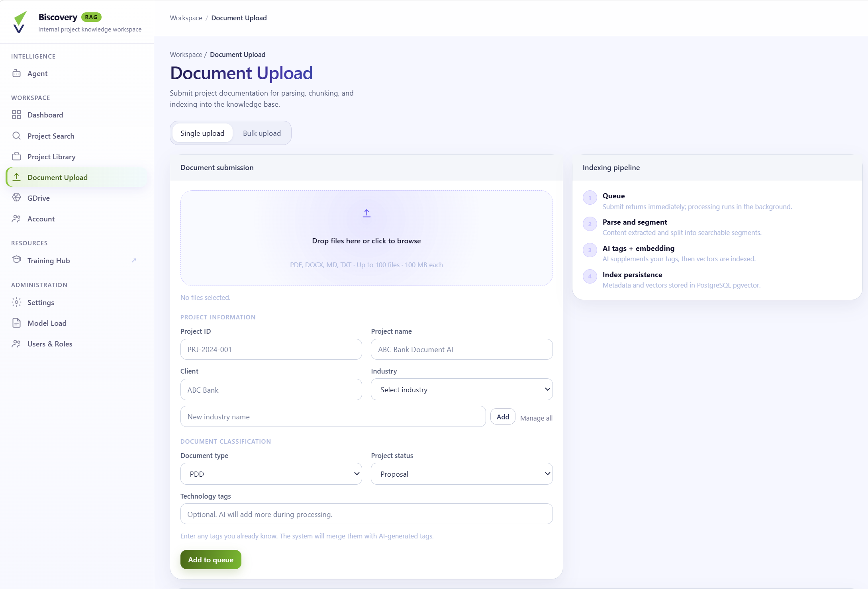The height and width of the screenshot is (589, 868).
Task: Open Account page
Action: point(76,219)
